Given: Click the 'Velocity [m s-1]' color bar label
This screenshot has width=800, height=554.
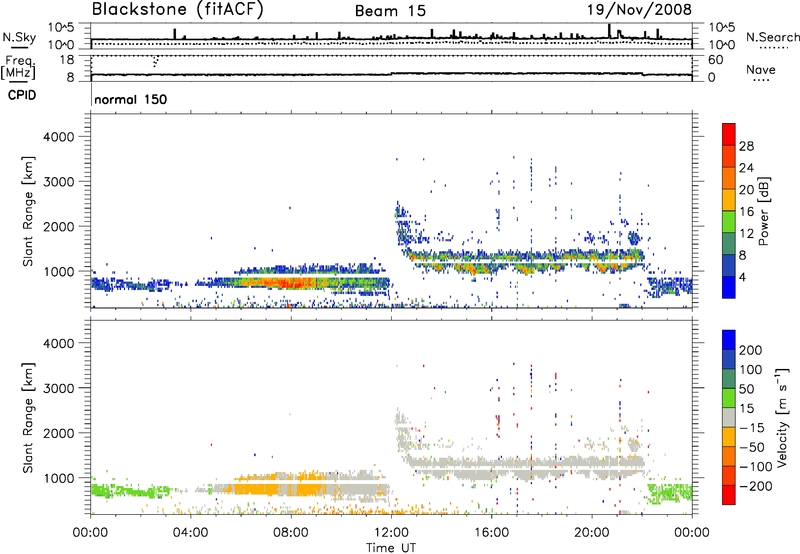Looking at the screenshot, I should (782, 417).
